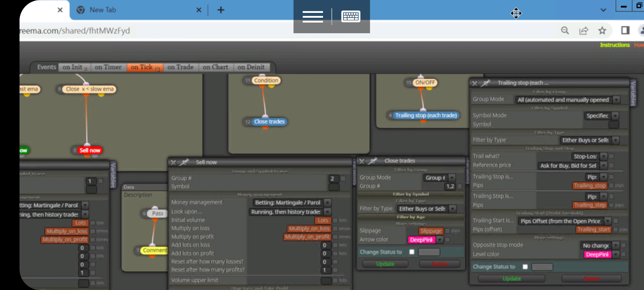Toggle the checkbox beside Group # in Sell now
Image resolution: width=644 pixels, height=290 pixels.
pyautogui.click(x=343, y=178)
